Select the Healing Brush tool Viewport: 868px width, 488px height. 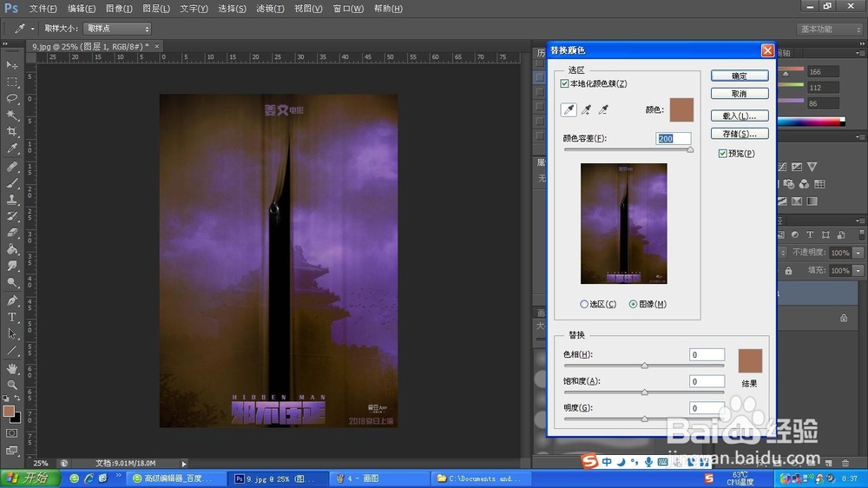point(12,167)
